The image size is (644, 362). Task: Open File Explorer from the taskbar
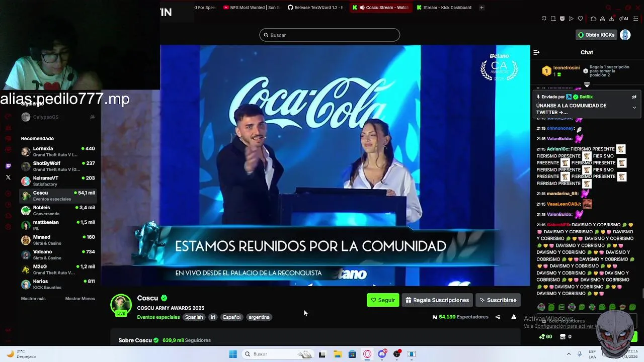(x=337, y=354)
